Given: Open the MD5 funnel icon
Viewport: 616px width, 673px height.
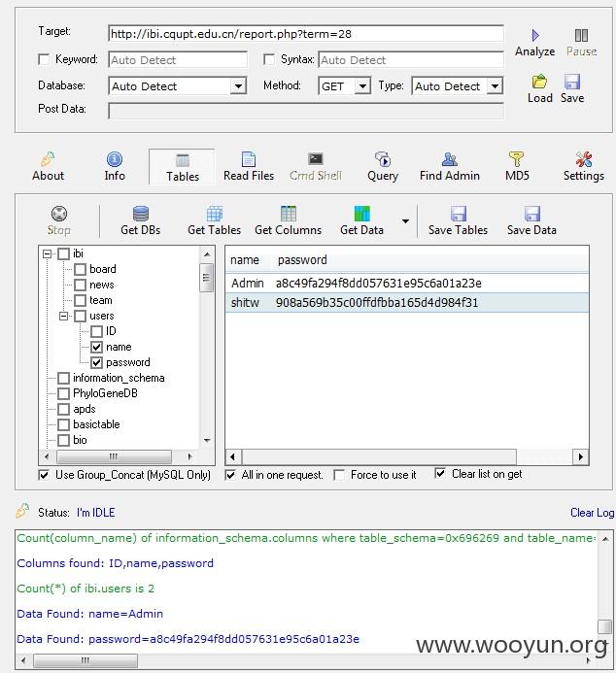Looking at the screenshot, I should 516,159.
